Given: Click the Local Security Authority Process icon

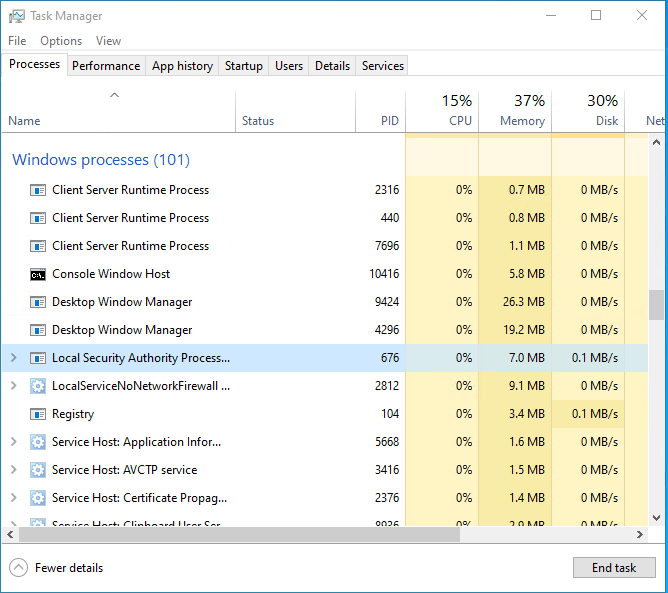Looking at the screenshot, I should (x=38, y=358).
